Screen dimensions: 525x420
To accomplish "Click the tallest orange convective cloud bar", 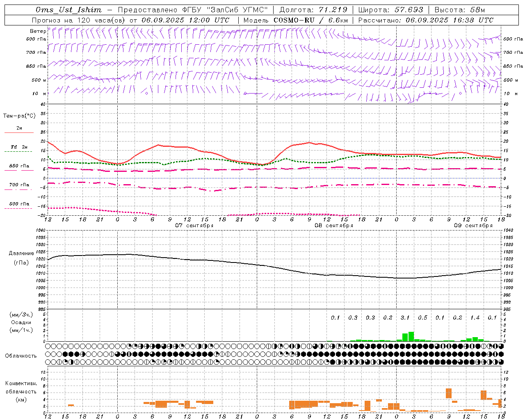I will tap(449, 393).
